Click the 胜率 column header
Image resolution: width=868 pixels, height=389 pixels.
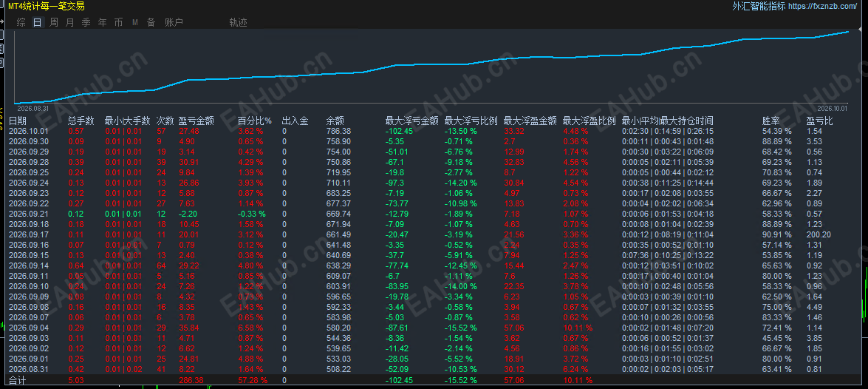click(x=771, y=121)
